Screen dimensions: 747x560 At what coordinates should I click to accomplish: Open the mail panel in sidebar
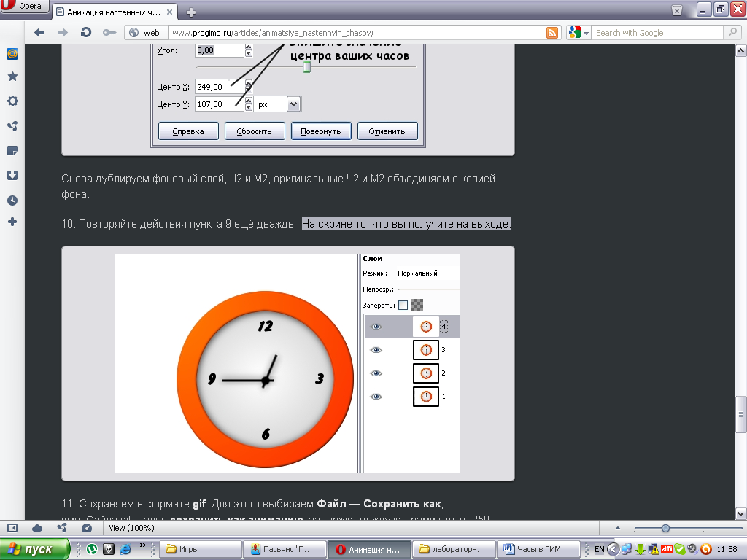click(12, 54)
